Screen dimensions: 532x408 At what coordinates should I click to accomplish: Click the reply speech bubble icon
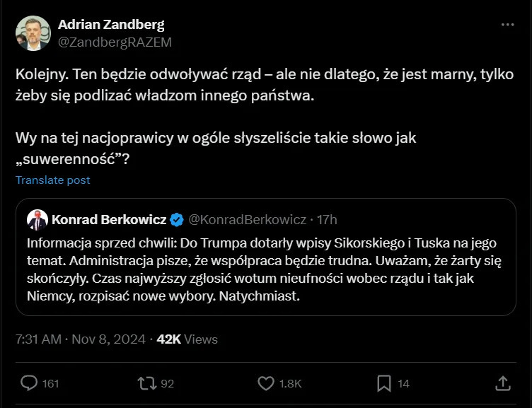29,383
